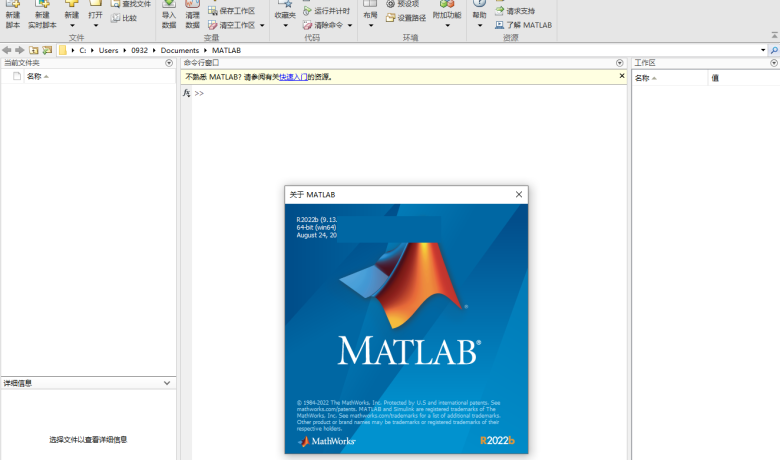Viewport: 780px width, 460px height.
Task: Expand arrow between Documents and MATLAB
Action: 205,50
